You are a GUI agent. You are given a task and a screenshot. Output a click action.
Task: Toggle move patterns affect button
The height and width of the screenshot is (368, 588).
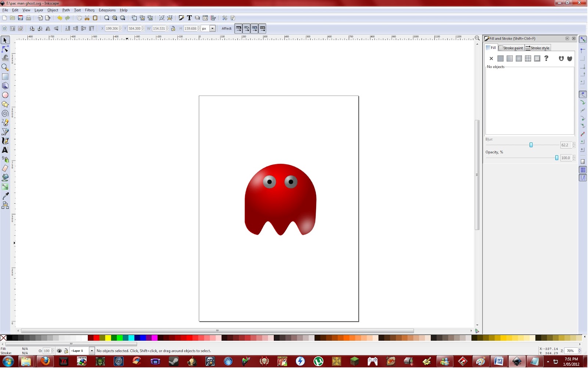tap(262, 28)
